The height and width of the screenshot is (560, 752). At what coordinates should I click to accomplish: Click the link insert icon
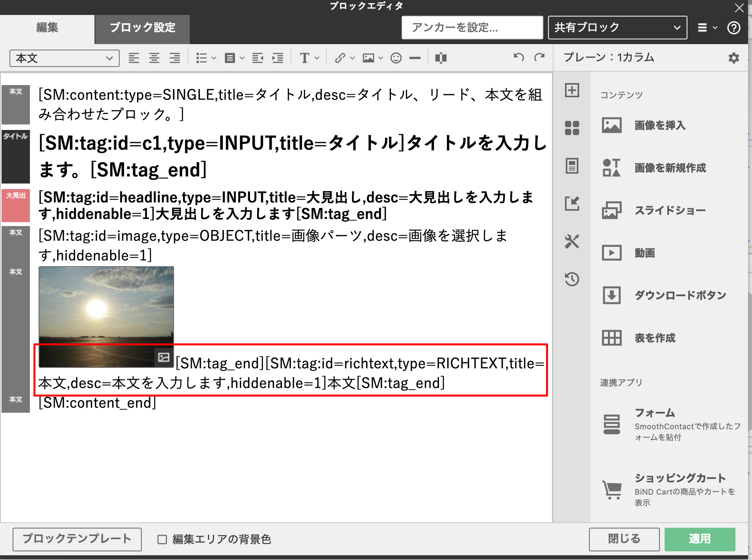coord(340,58)
